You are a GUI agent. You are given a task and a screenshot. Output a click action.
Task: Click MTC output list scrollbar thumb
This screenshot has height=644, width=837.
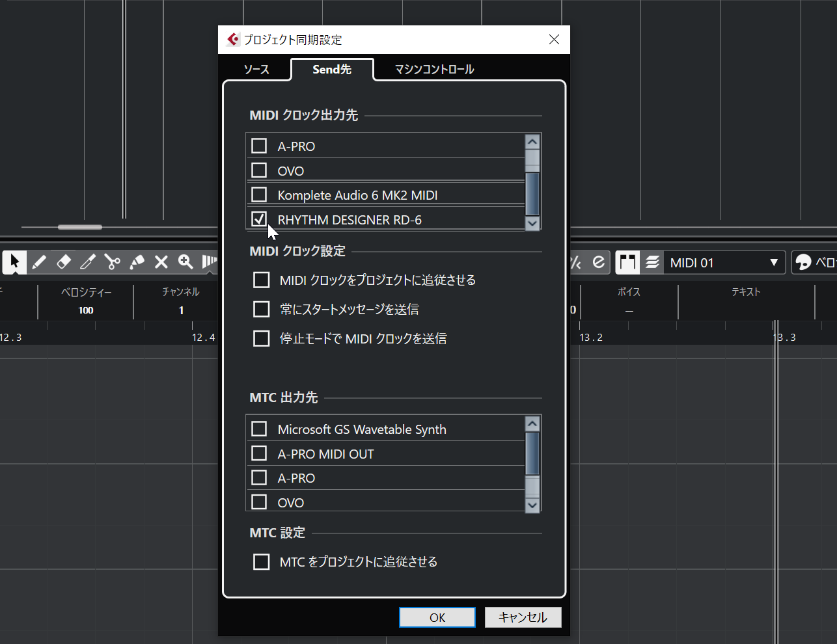pyautogui.click(x=532, y=453)
